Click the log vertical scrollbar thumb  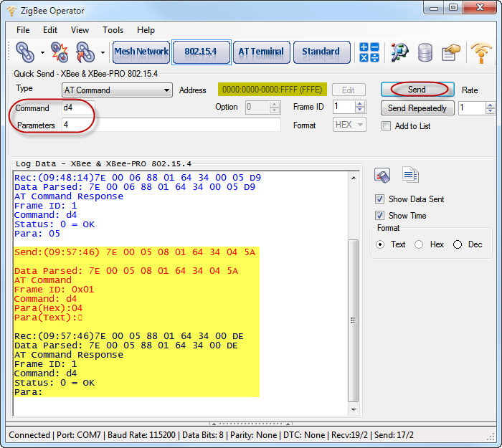coord(353,320)
